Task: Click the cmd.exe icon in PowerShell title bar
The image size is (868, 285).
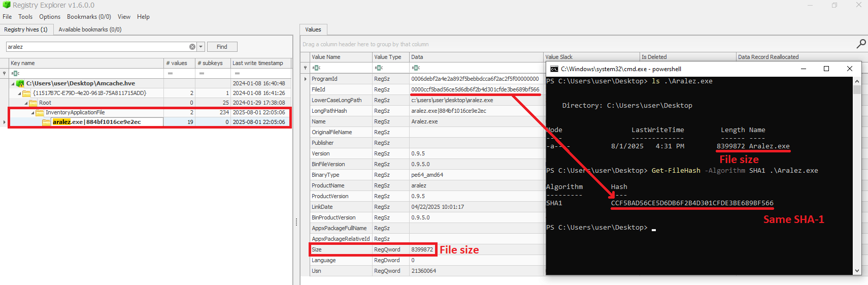Action: [554, 69]
